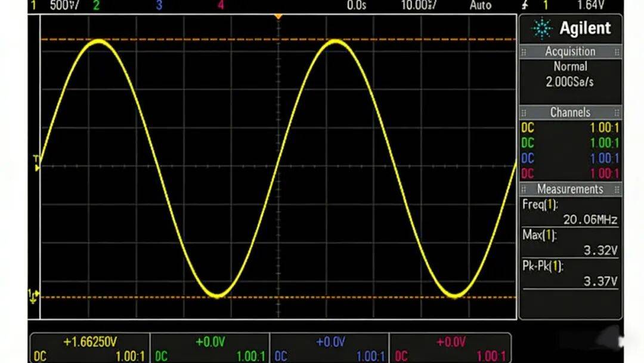
Task: Click the 3.37V peak-to-peak value
Action: tap(600, 281)
